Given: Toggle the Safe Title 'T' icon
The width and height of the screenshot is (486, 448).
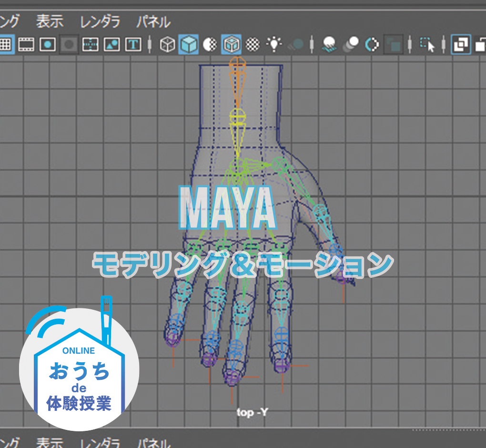Looking at the screenshot, I should tap(133, 44).
